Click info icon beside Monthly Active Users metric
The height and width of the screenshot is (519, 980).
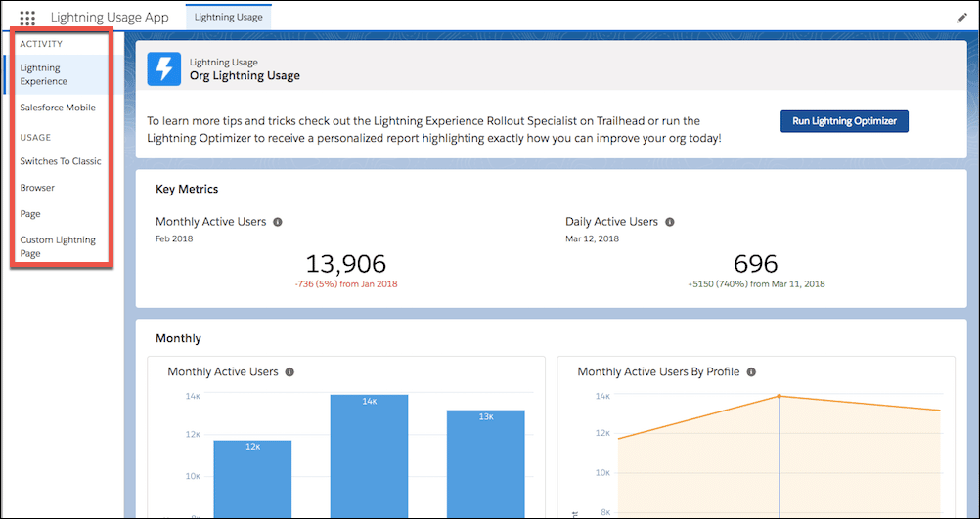(278, 222)
